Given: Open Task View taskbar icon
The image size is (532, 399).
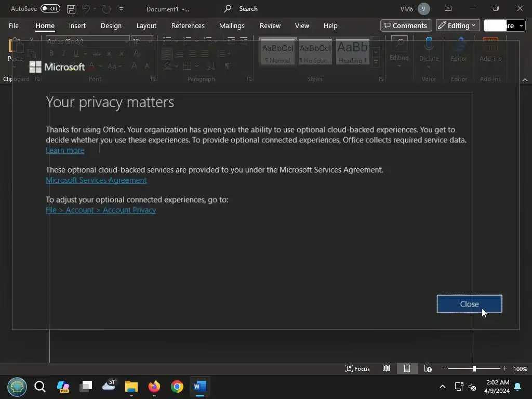Looking at the screenshot, I should coord(86,387).
